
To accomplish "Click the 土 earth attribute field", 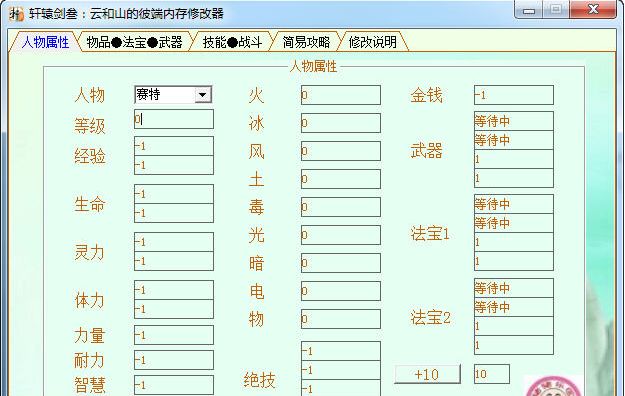I will [x=341, y=179].
